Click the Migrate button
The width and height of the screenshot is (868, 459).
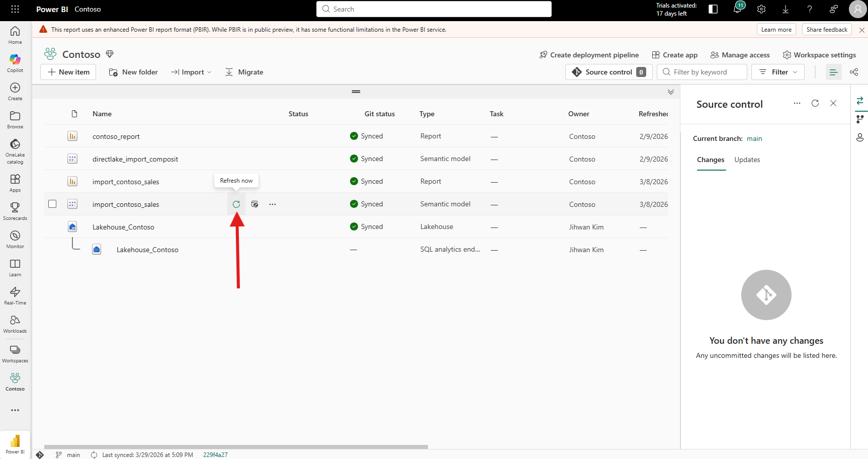tap(244, 72)
